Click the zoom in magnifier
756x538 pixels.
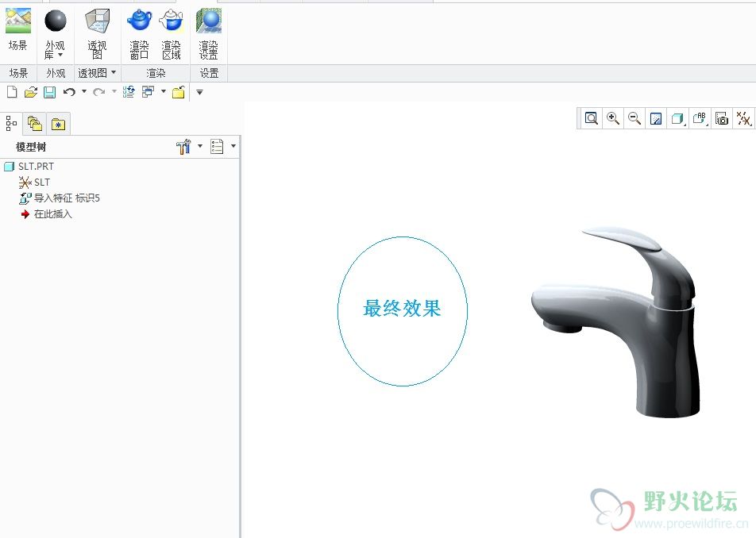pos(613,118)
